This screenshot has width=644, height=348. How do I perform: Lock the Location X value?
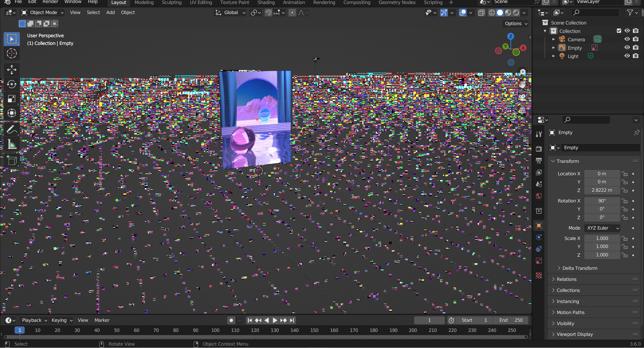point(625,174)
